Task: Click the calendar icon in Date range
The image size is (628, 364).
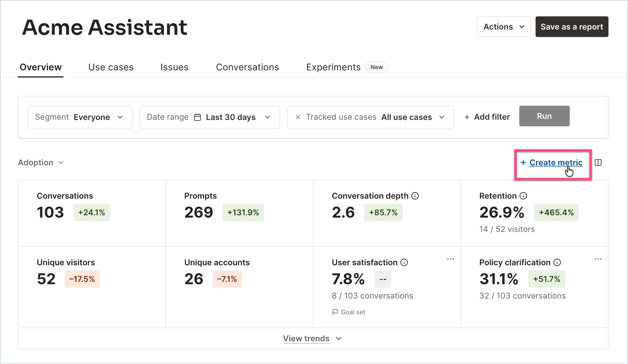Action: 197,117
